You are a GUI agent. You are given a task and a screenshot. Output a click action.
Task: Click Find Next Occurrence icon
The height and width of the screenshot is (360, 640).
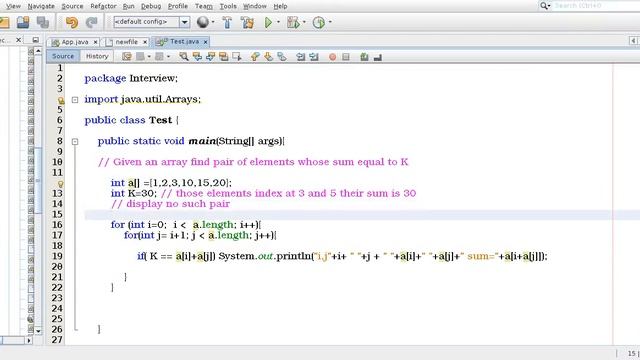pos(210,57)
